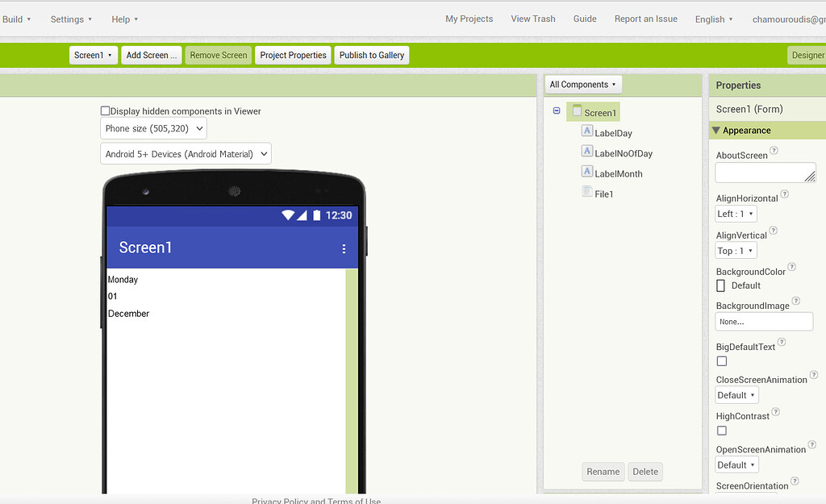Open the Settings menu
826x504 pixels.
(71, 19)
